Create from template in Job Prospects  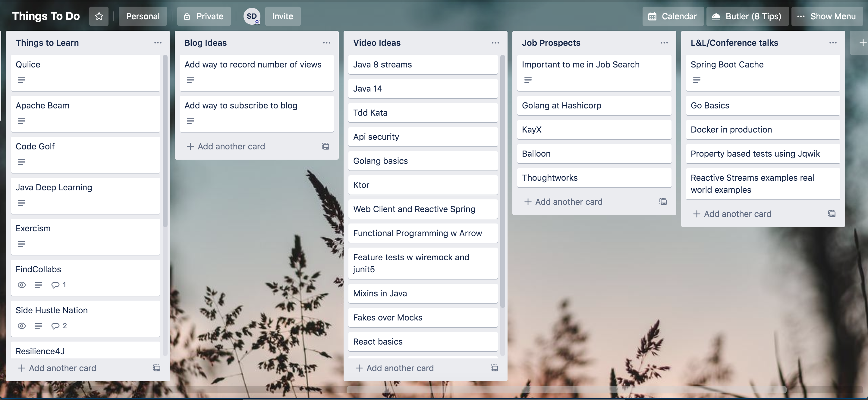(x=663, y=202)
